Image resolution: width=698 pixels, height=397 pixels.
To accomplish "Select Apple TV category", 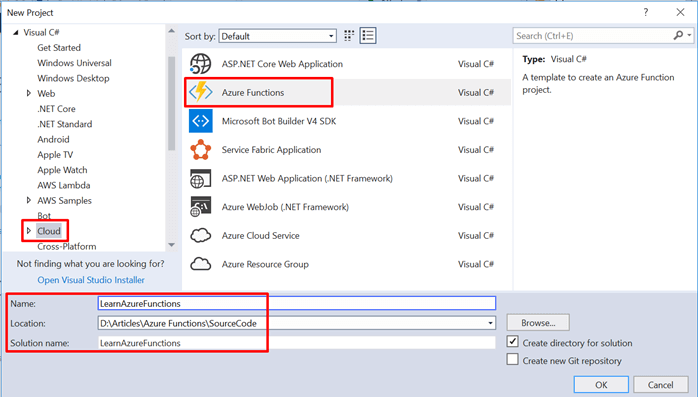I will tap(55, 155).
